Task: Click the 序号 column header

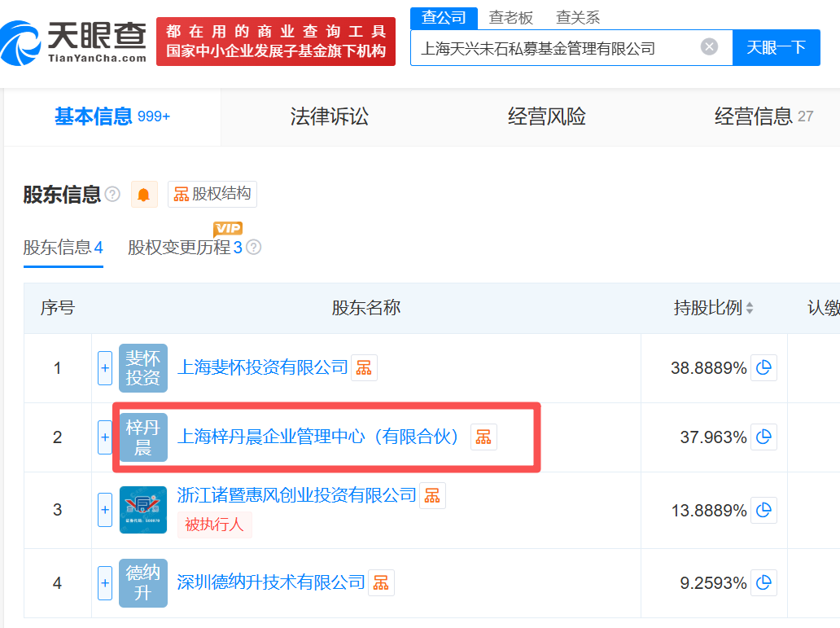Action: [x=58, y=308]
